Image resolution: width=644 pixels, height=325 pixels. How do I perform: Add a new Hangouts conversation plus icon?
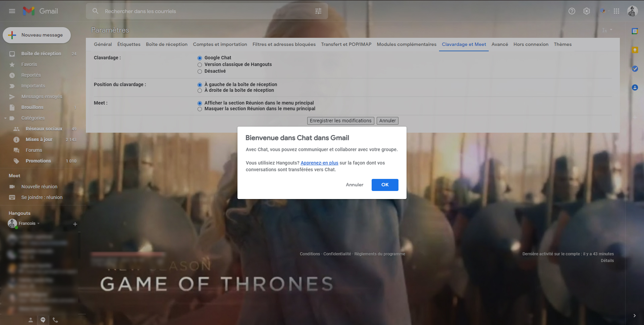tap(75, 224)
